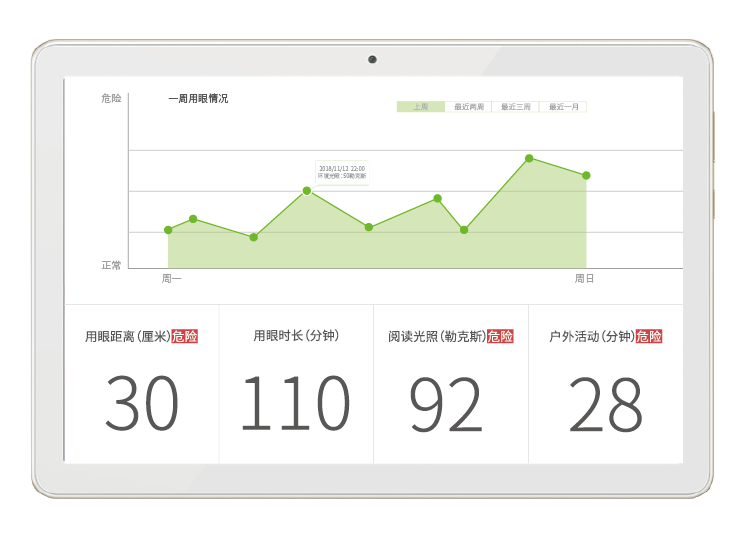The height and width of the screenshot is (539, 741).
Task: Click the 危险 badge next to 户外活动
Action: click(x=649, y=337)
